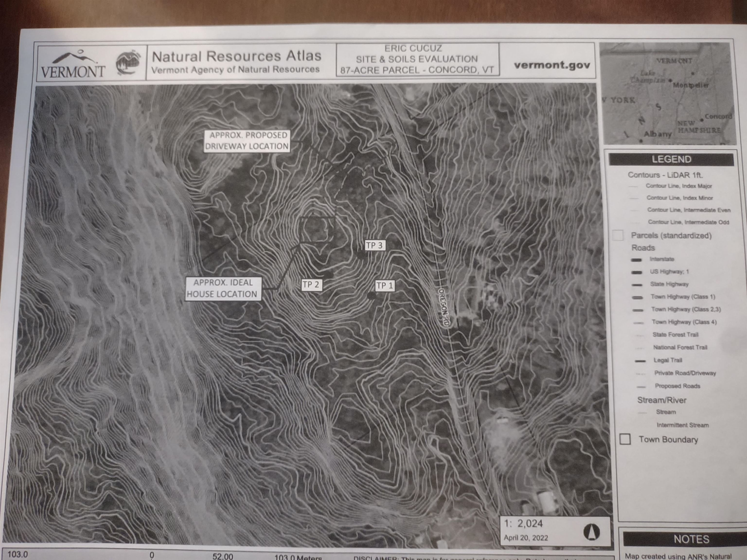
Task: Click the vermont.gov text in the header
Action: tap(552, 65)
